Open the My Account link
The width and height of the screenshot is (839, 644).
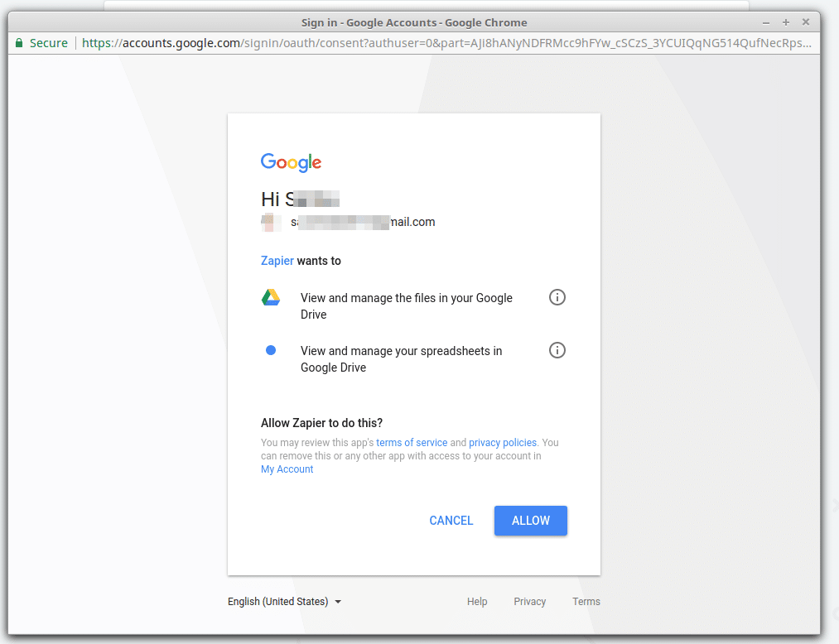tap(287, 469)
